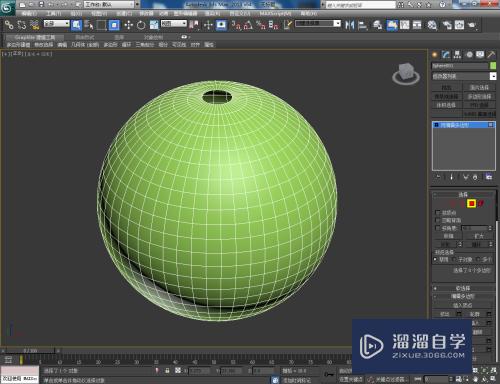Switch to the Hierarchy command panel tab
This screenshot has width=500, height=384.
(x=457, y=55)
